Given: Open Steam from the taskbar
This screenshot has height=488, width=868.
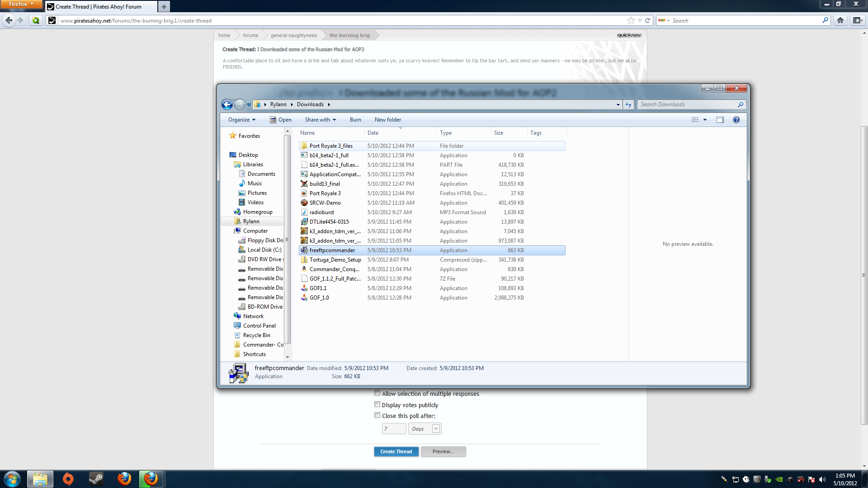Looking at the screenshot, I should [x=95, y=479].
